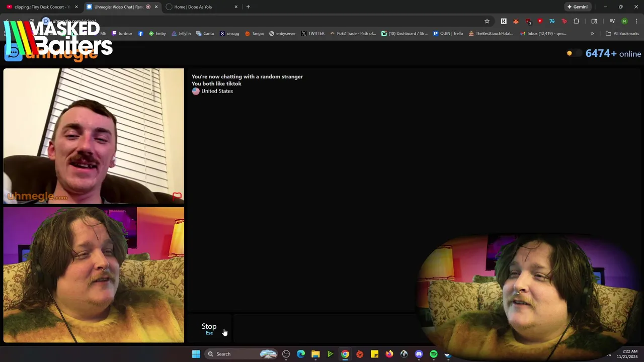Click the 'You both like tiktok' message

(x=216, y=83)
